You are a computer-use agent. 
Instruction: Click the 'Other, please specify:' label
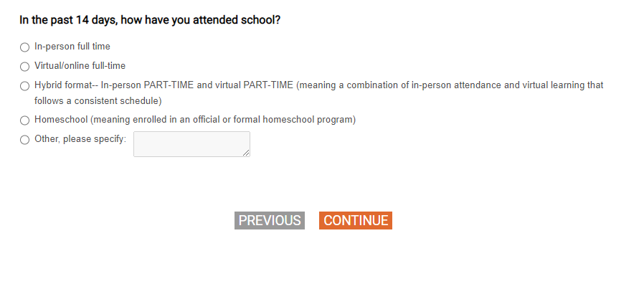[80, 139]
